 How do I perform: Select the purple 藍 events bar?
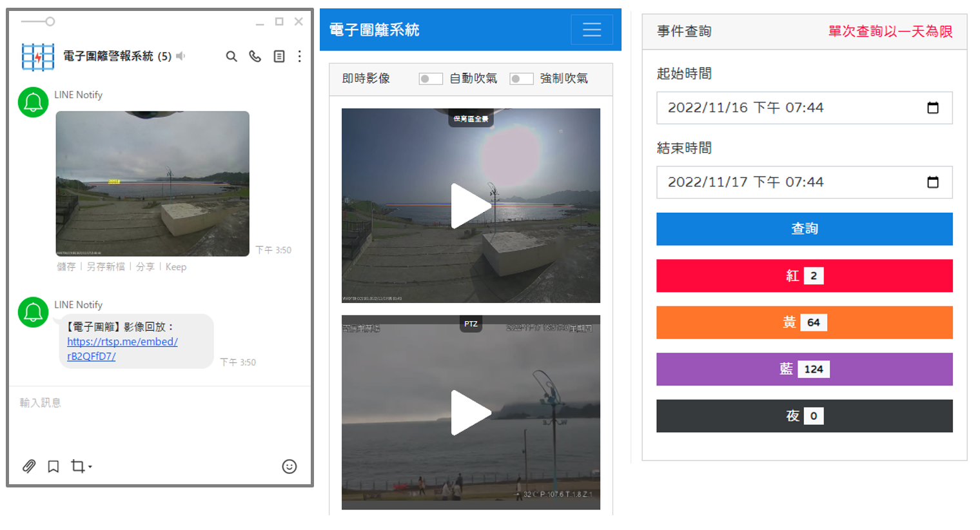804,369
